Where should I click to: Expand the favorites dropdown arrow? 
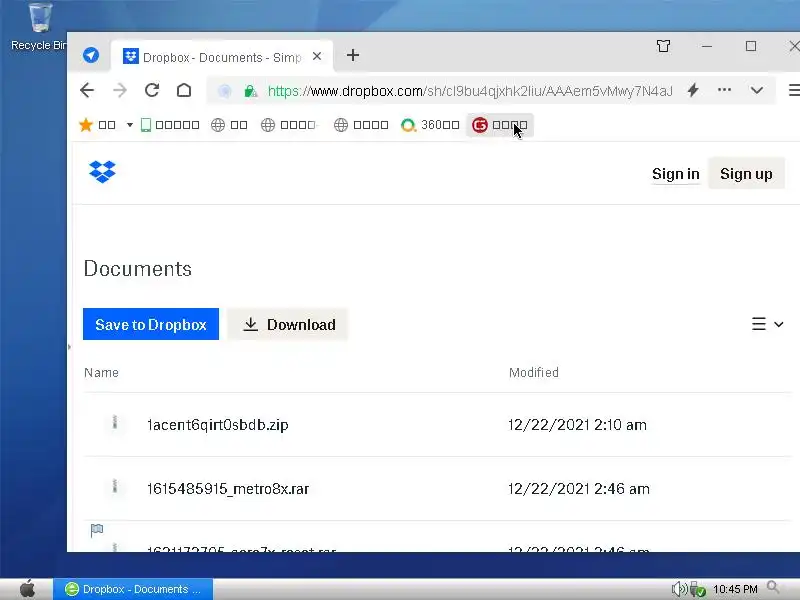point(130,125)
